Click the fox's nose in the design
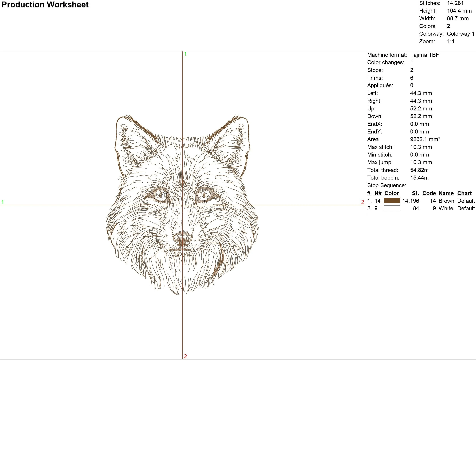Image resolution: width=476 pixels, height=476 pixels. click(x=182, y=239)
